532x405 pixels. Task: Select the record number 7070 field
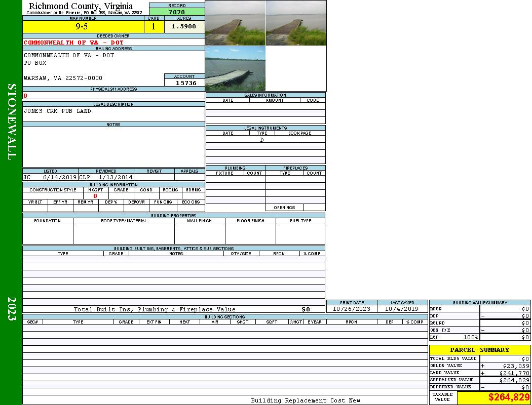tap(177, 12)
